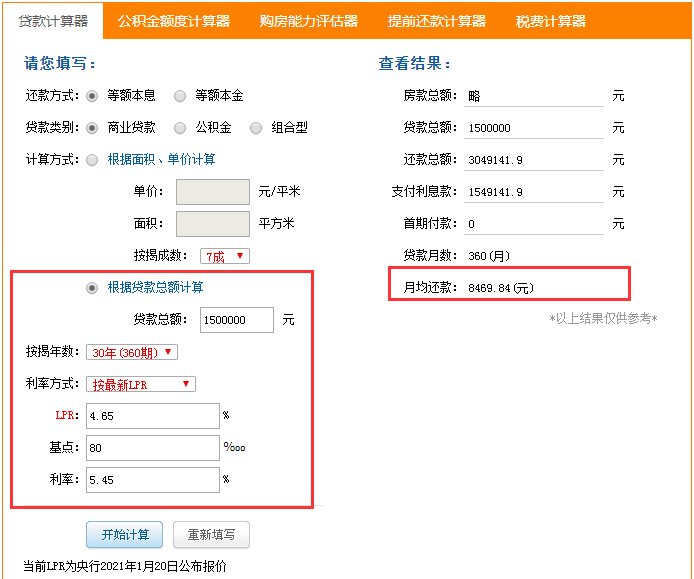Click the 根据贷款总额计算 link text
694x579 pixels.
[155, 287]
